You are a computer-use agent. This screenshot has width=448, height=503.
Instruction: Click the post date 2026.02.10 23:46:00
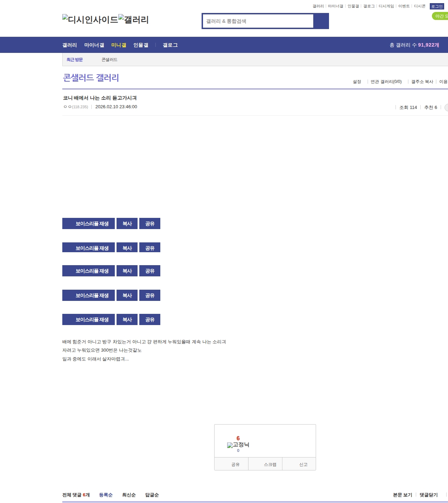pyautogui.click(x=116, y=107)
